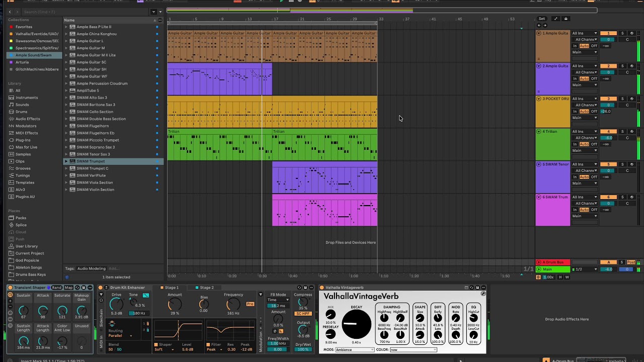This screenshot has width=644, height=362.
Task: Toggle the Valhalla Vintageverb device activator
Action: (322, 288)
